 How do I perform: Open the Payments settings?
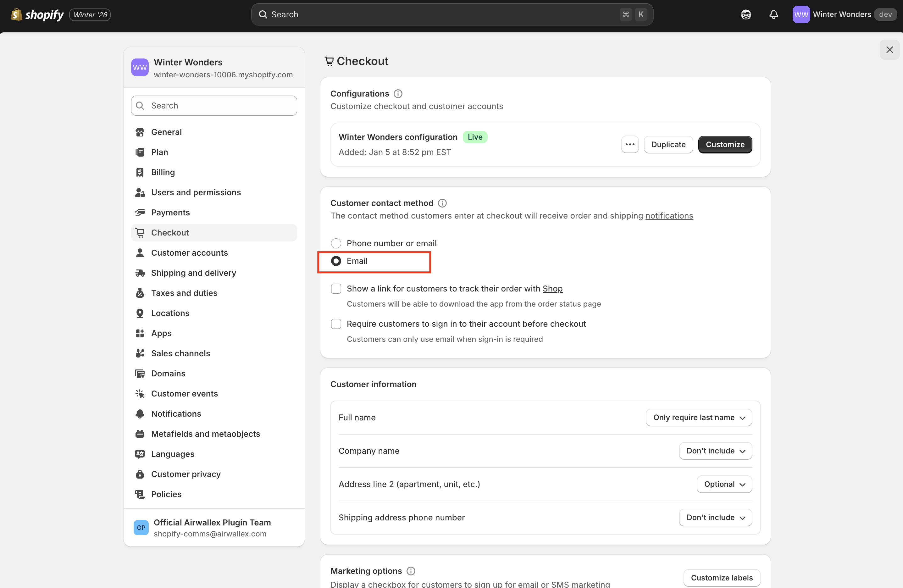(x=170, y=213)
